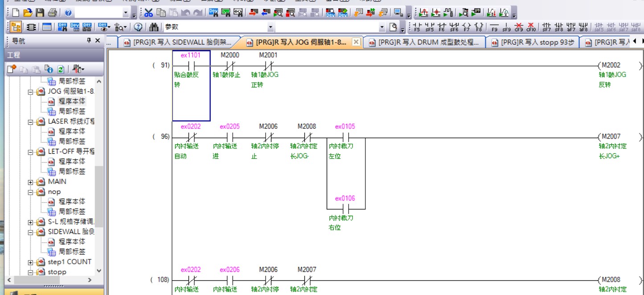
Task: Delete vertical line with cF10 icon
Action: coord(531,27)
